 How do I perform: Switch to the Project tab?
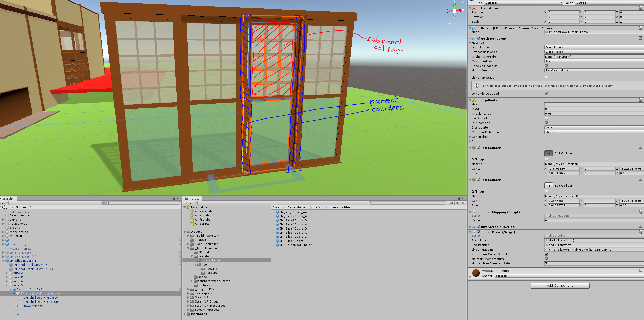click(192, 199)
